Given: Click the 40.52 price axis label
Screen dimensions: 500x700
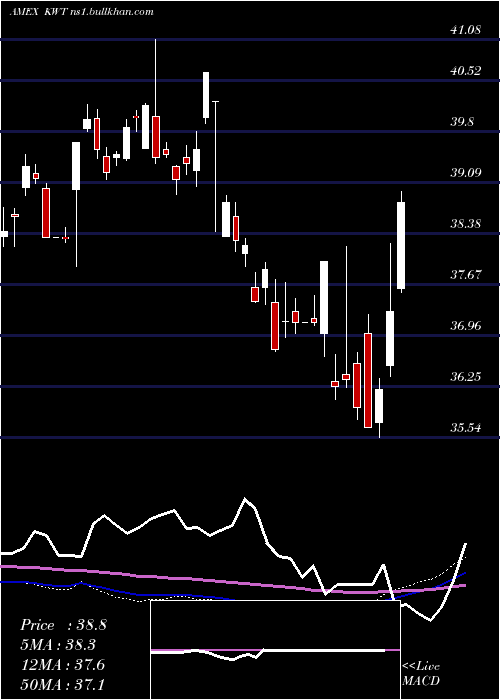Looking at the screenshot, I should coord(466,71).
